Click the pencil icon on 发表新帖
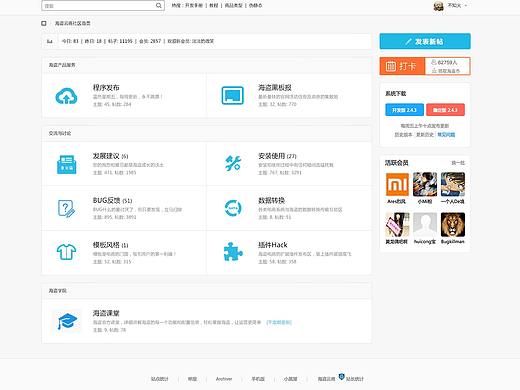Screen dimensions: 520x390 pyautogui.click(x=409, y=41)
